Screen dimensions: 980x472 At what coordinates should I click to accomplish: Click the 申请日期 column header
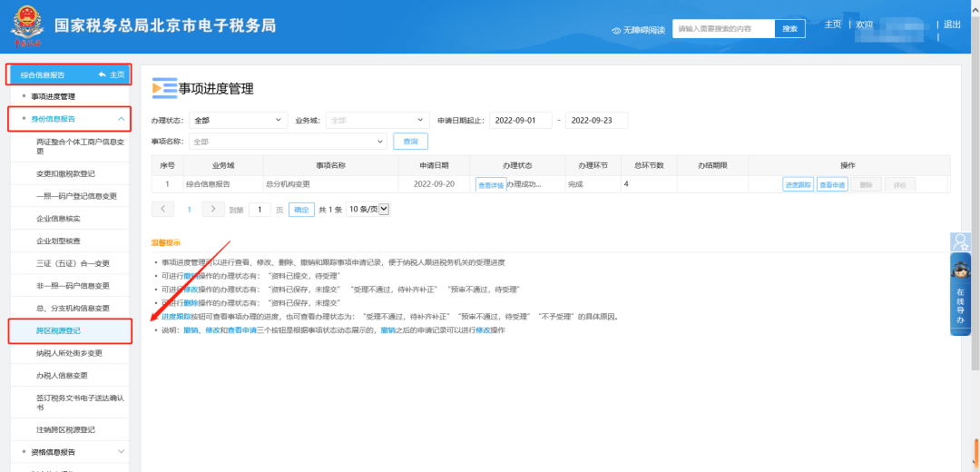[434, 165]
